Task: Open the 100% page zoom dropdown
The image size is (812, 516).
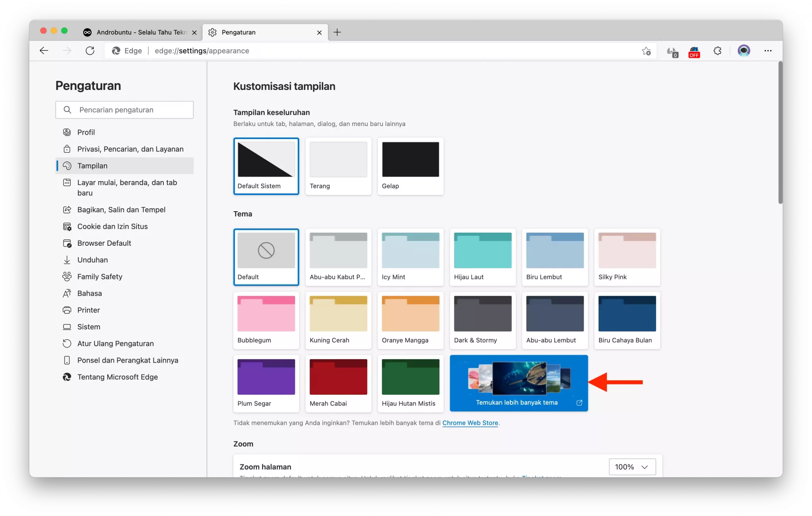Action: (x=632, y=467)
